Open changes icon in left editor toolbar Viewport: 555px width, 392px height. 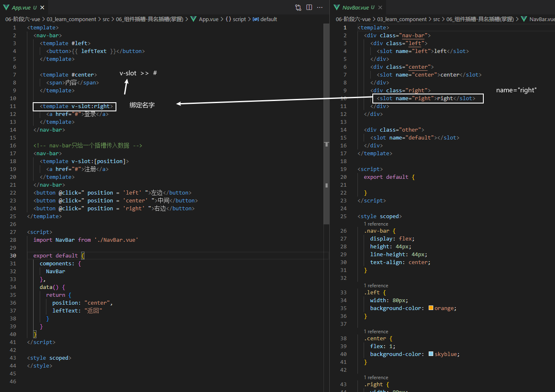coord(298,7)
